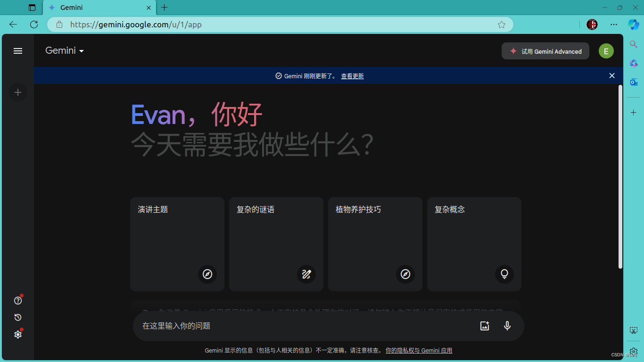Click lightbulb icon on 复杂概念 card
Image resolution: width=644 pixels, height=362 pixels.
pyautogui.click(x=504, y=274)
